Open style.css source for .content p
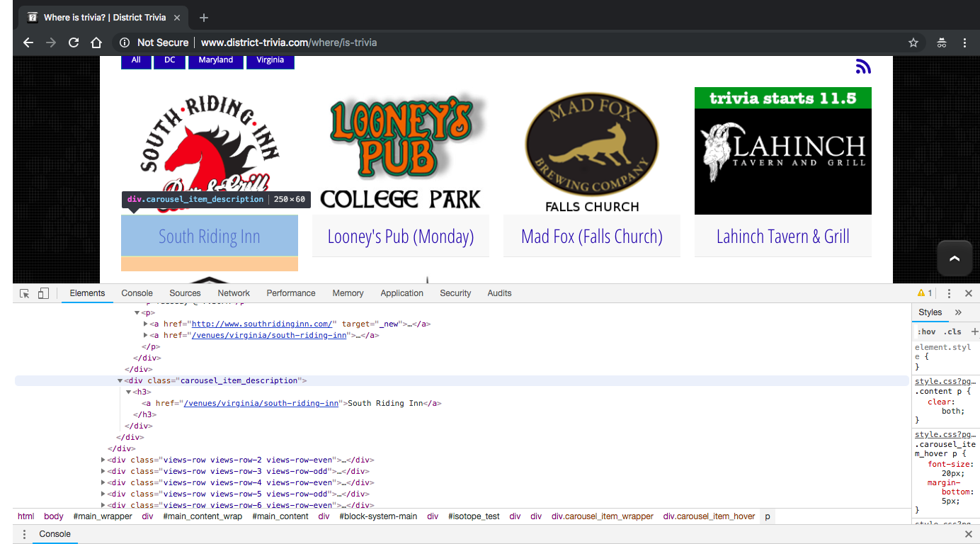The image size is (980, 544). pos(945,381)
